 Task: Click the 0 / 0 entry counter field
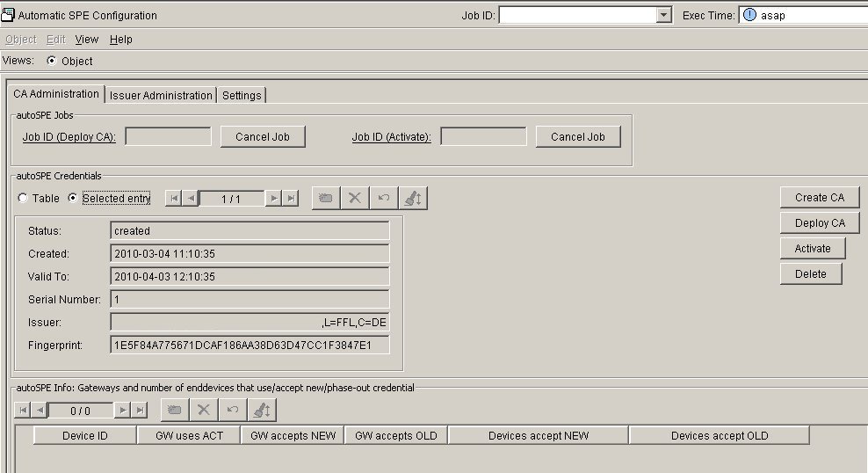80,411
